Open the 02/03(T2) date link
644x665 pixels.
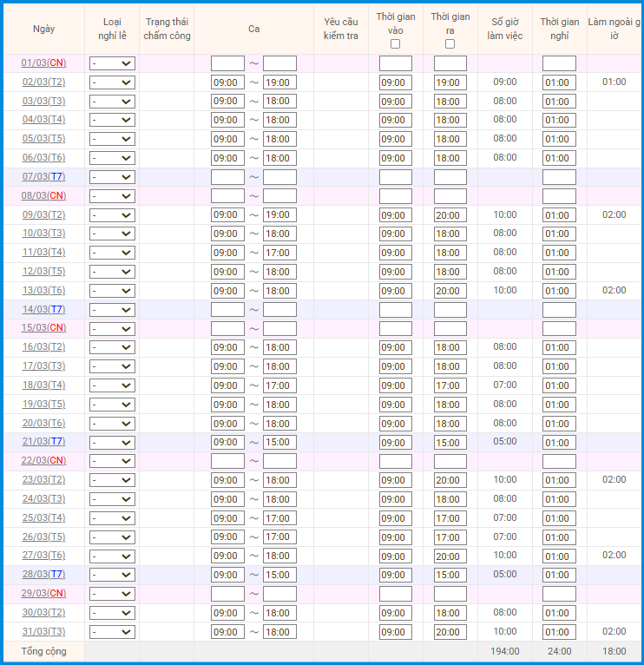point(43,82)
